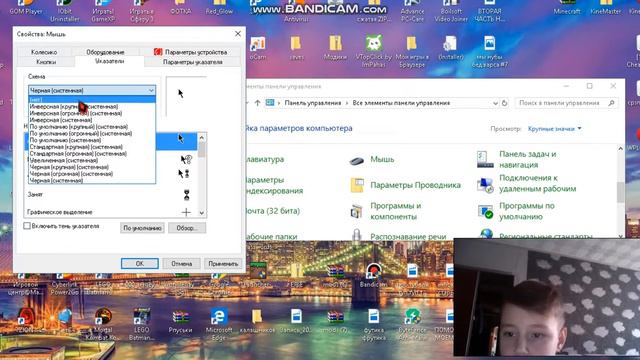Image resolution: width=640 pixels, height=360 pixels.
Task: Click the up-arrow navigation button in the control panel
Action: 257,103
